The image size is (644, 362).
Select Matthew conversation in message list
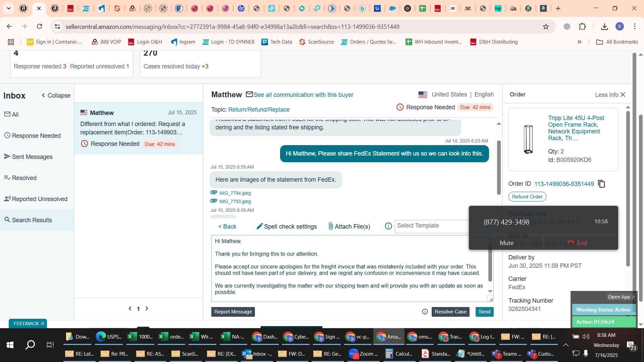[139, 128]
